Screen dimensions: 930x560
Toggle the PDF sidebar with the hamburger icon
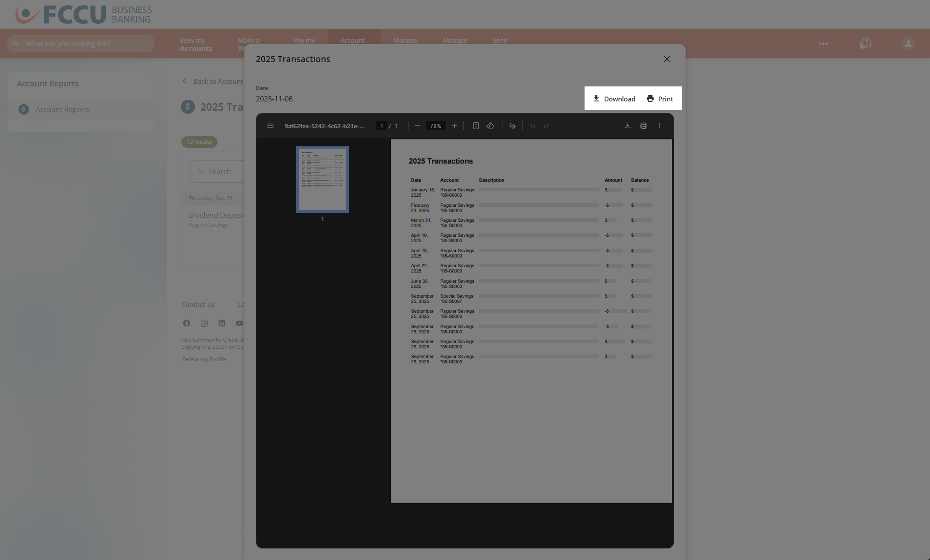(x=270, y=126)
